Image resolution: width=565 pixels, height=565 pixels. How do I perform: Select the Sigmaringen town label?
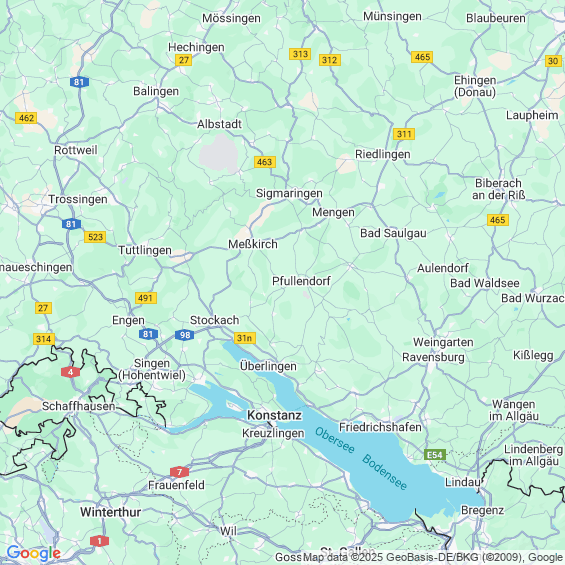[x=289, y=193]
